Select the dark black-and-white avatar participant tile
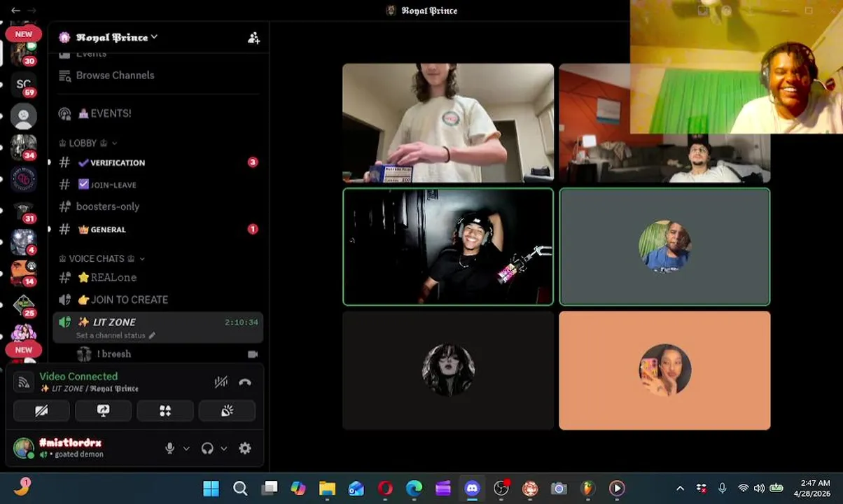The image size is (843, 504). pos(448,370)
